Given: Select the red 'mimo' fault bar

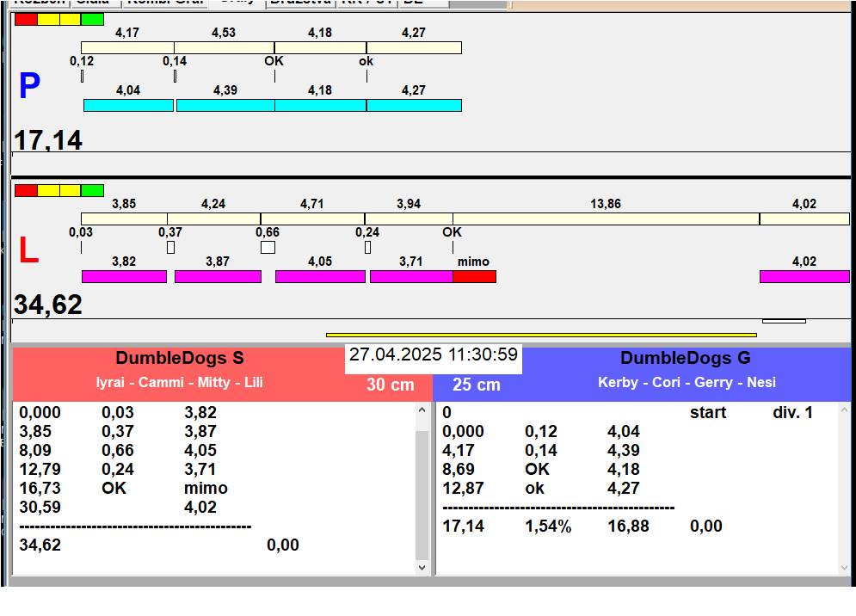Looking at the screenshot, I should click(x=474, y=276).
